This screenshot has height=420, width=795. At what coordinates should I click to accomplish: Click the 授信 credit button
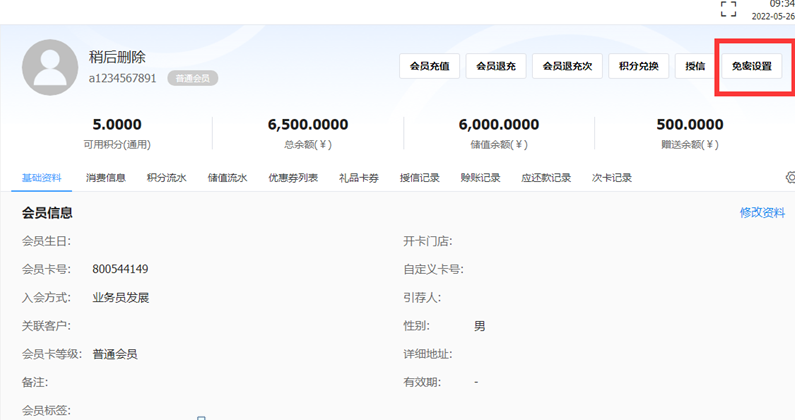tap(694, 67)
